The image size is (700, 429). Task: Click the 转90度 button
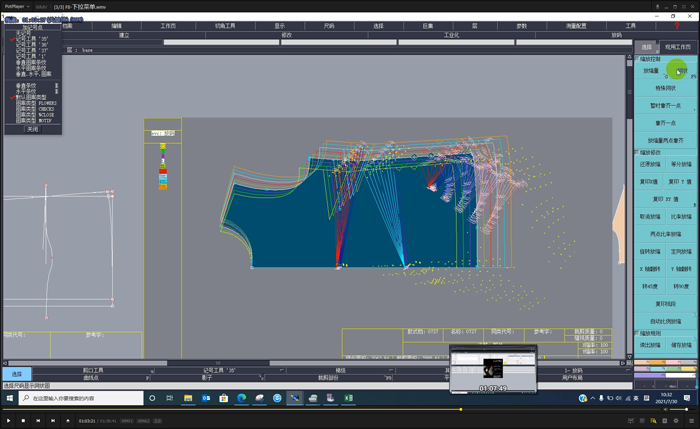coord(681,286)
